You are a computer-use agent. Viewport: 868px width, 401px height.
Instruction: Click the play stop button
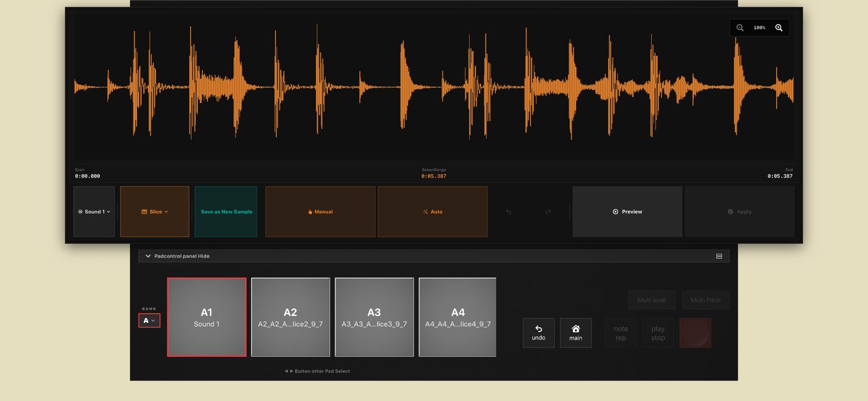coord(658,333)
